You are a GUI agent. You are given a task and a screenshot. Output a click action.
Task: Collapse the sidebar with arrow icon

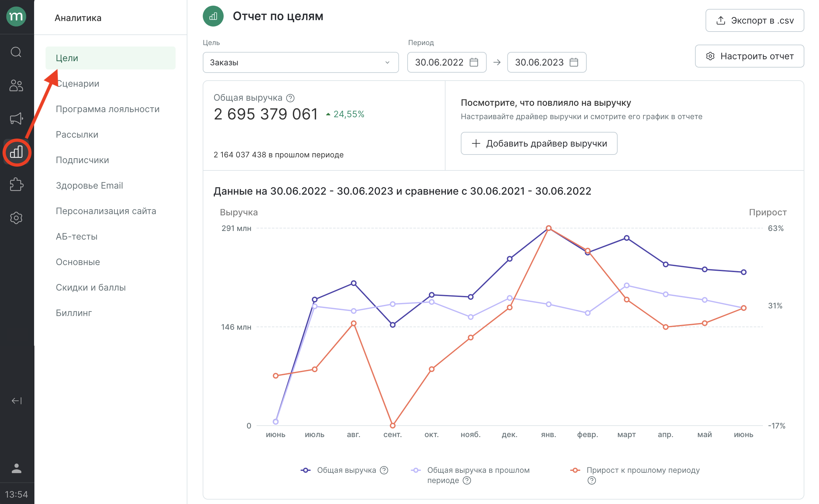pos(17,400)
